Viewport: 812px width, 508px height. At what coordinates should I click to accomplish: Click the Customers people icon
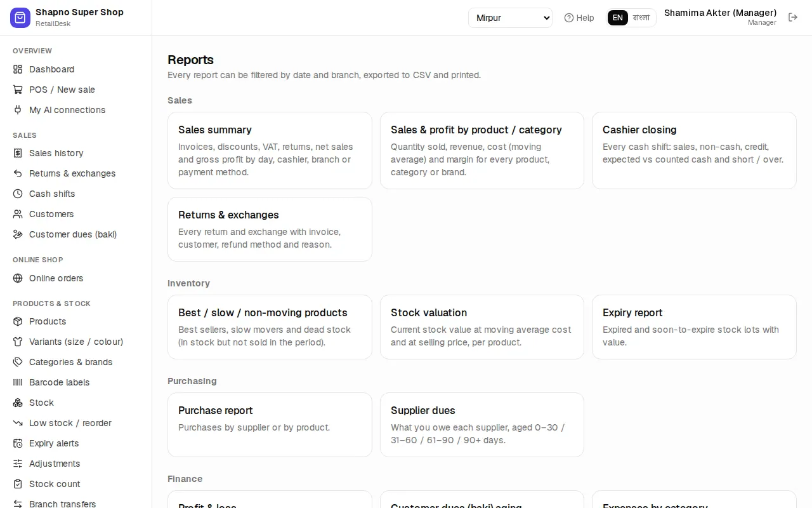[18, 214]
